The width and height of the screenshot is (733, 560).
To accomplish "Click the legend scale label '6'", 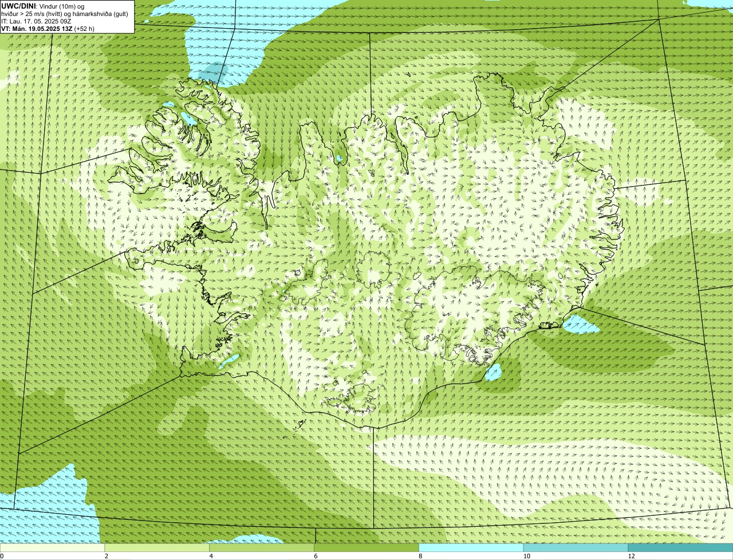I will click(x=316, y=556).
